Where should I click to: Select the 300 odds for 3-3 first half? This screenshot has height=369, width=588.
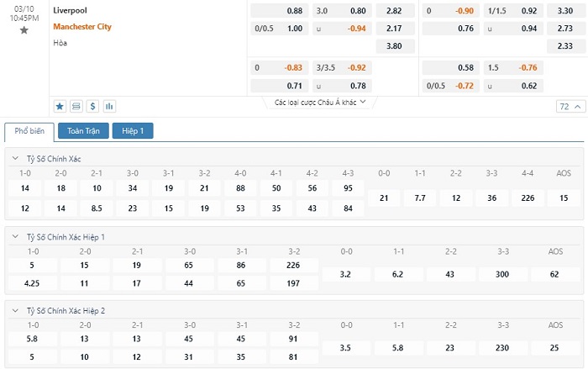coord(502,274)
